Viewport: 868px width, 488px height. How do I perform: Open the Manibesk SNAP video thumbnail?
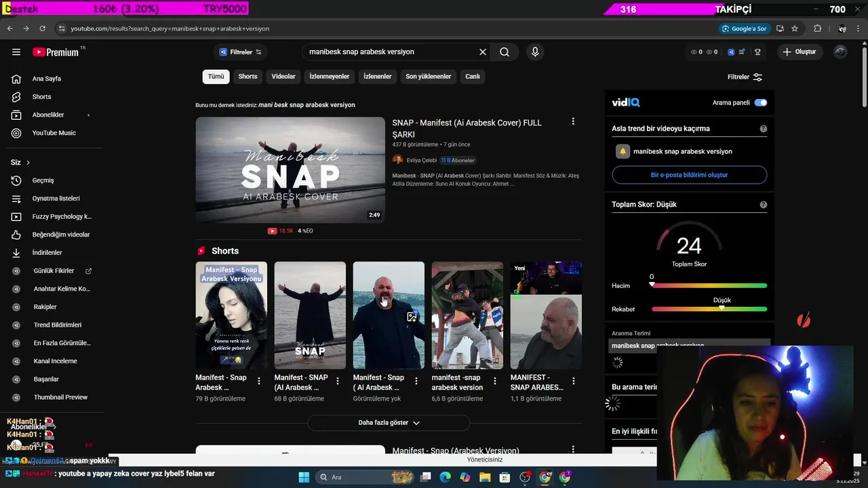(290, 170)
